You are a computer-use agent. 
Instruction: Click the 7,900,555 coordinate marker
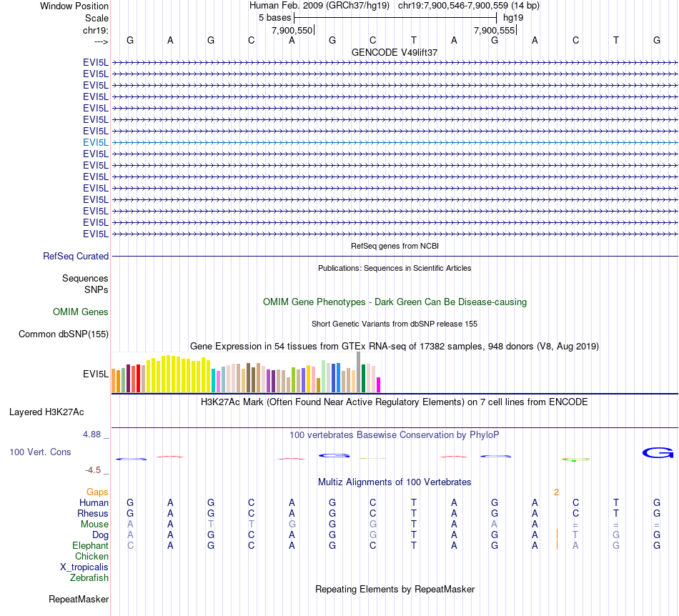494,30
